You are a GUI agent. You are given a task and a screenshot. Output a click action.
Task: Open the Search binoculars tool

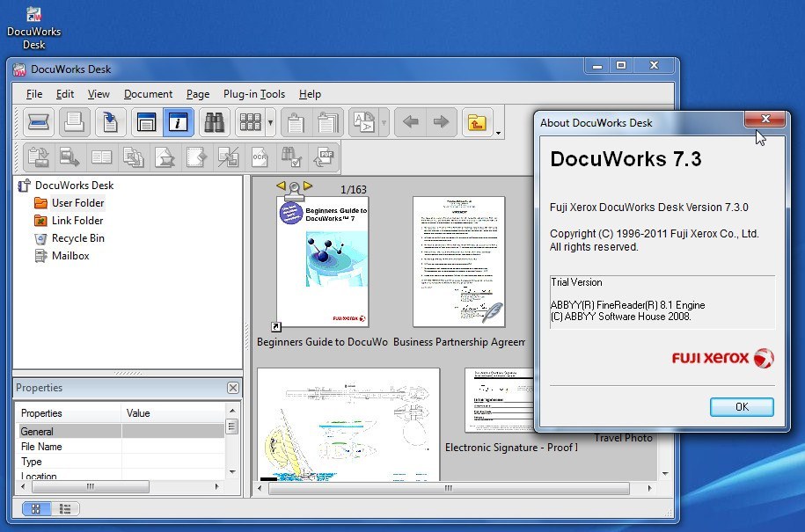coord(213,122)
